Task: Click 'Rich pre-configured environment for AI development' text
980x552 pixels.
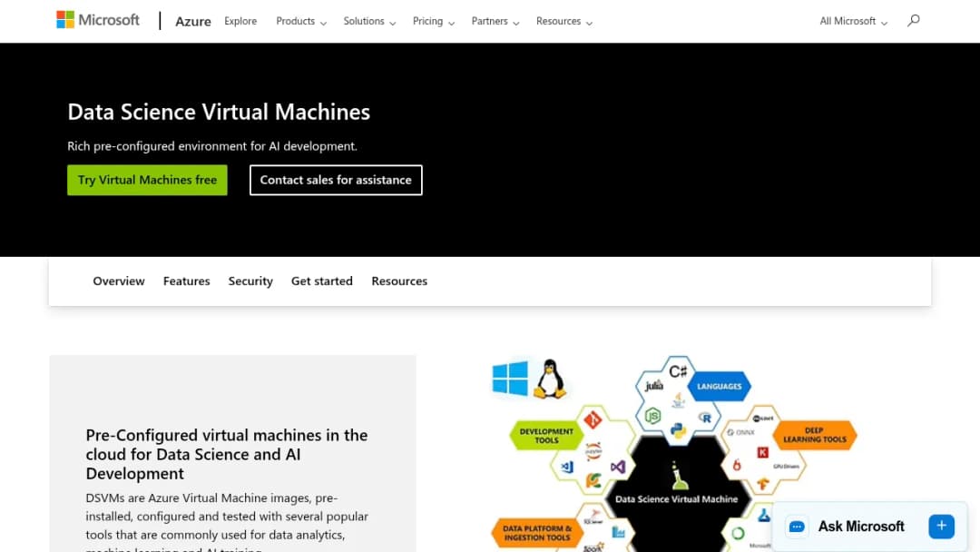Action: click(212, 145)
